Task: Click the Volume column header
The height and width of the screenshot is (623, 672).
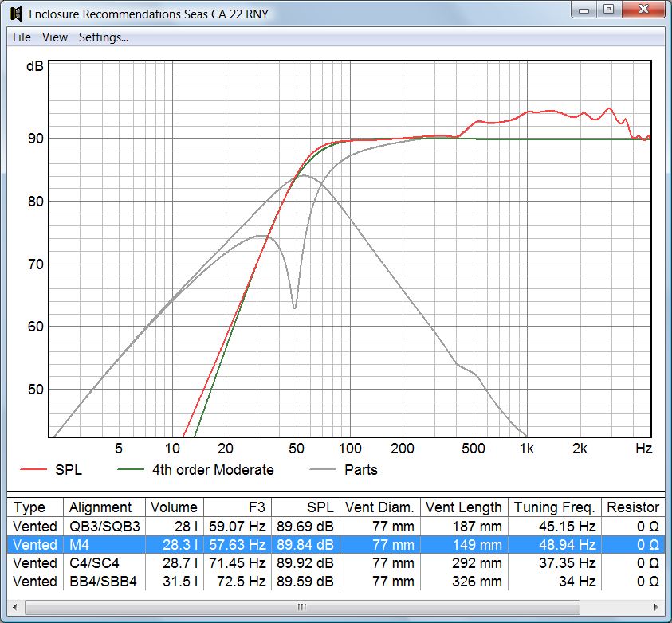Action: click(x=175, y=507)
